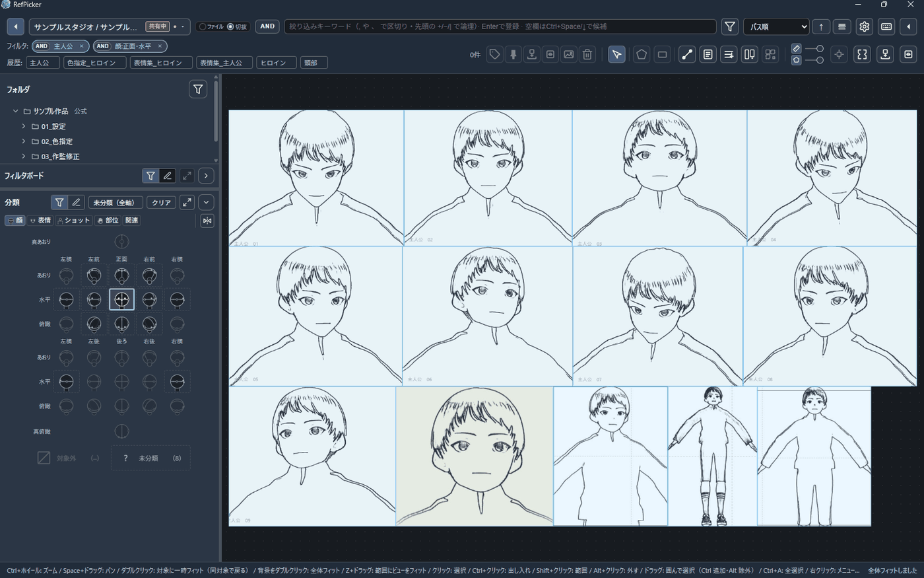Click the picture image icon in toolbar

click(x=568, y=54)
